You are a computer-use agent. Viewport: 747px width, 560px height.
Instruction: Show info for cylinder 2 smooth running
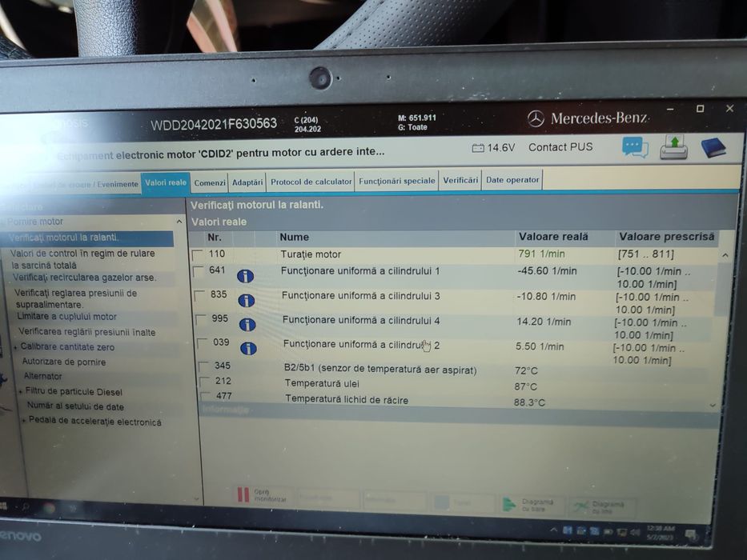pos(248,349)
